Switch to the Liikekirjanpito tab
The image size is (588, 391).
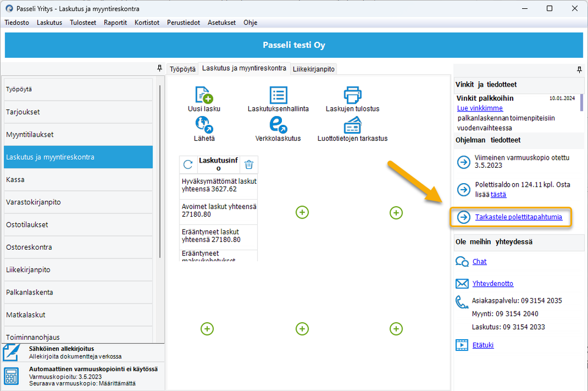(x=314, y=69)
